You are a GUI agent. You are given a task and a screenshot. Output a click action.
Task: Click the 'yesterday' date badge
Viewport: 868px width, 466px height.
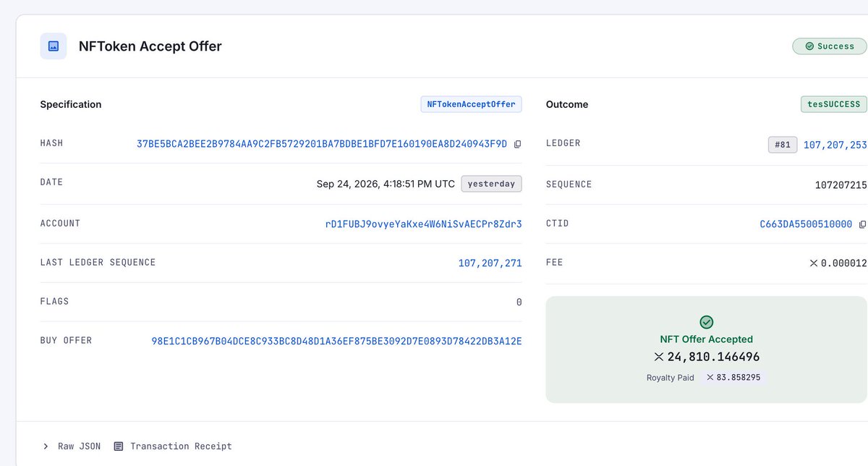click(x=491, y=184)
